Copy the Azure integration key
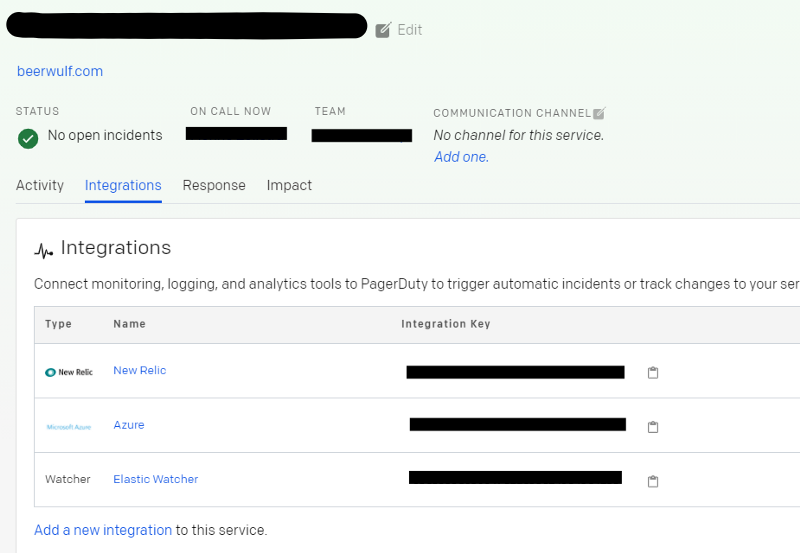Screen dimensions: 800x553 point(653,426)
